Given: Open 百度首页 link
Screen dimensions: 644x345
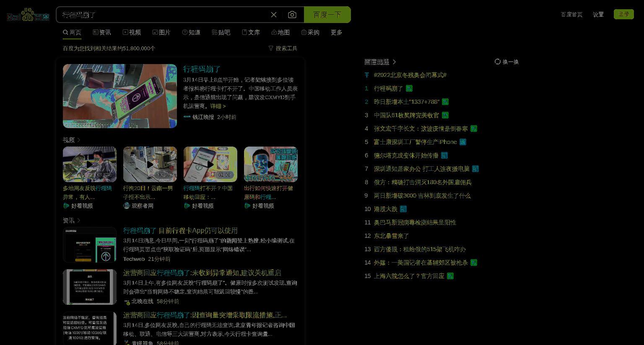Looking at the screenshot, I should pyautogui.click(x=571, y=14).
